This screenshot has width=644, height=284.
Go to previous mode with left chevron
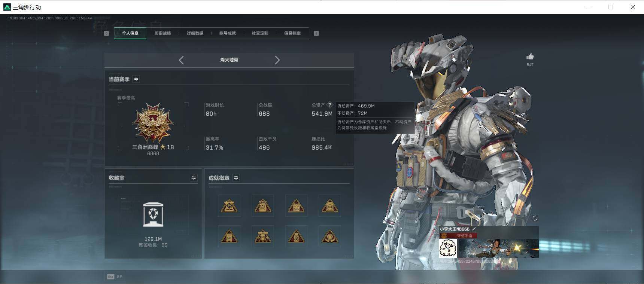point(181,60)
